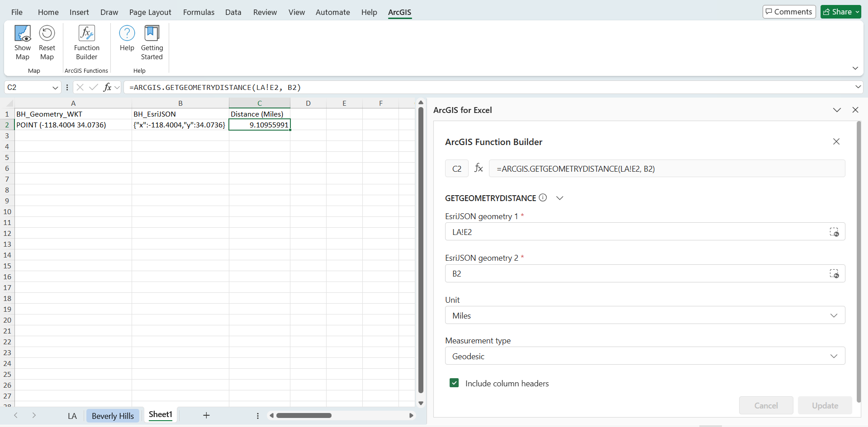Click the previous sheet navigation arrow
868x427 pixels.
coord(16,415)
